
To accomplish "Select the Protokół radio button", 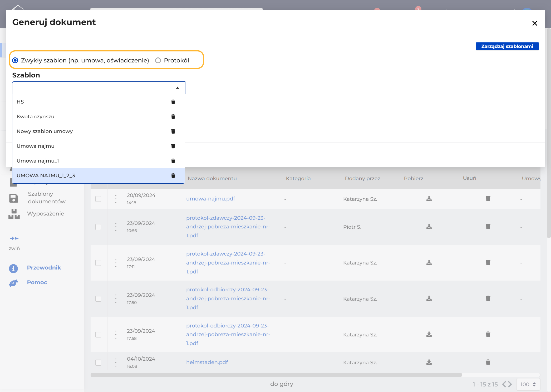I will click(158, 60).
